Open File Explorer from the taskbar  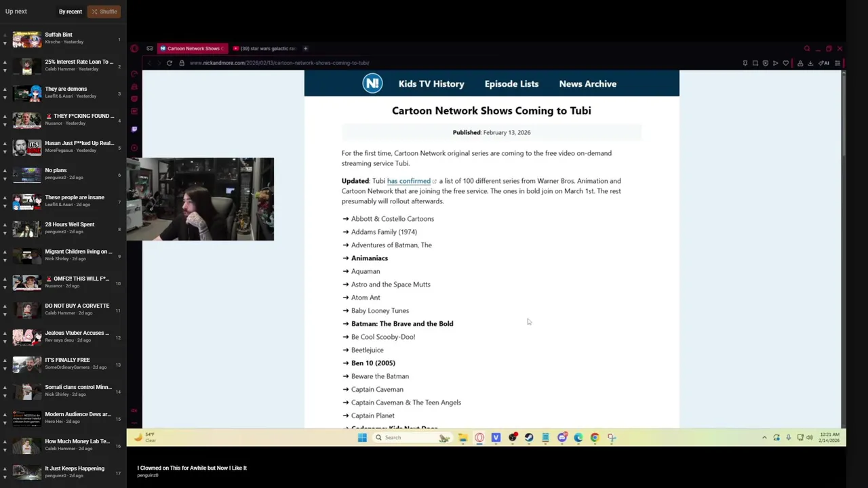coord(463,438)
